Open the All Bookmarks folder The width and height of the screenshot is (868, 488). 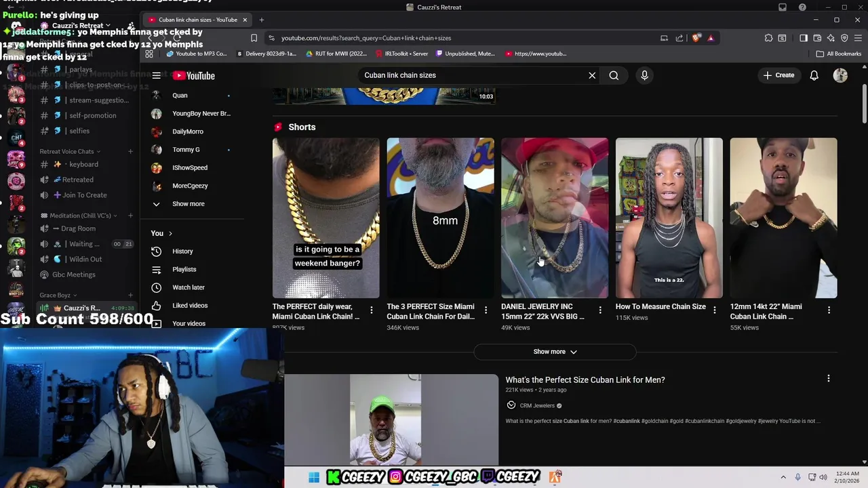839,54
